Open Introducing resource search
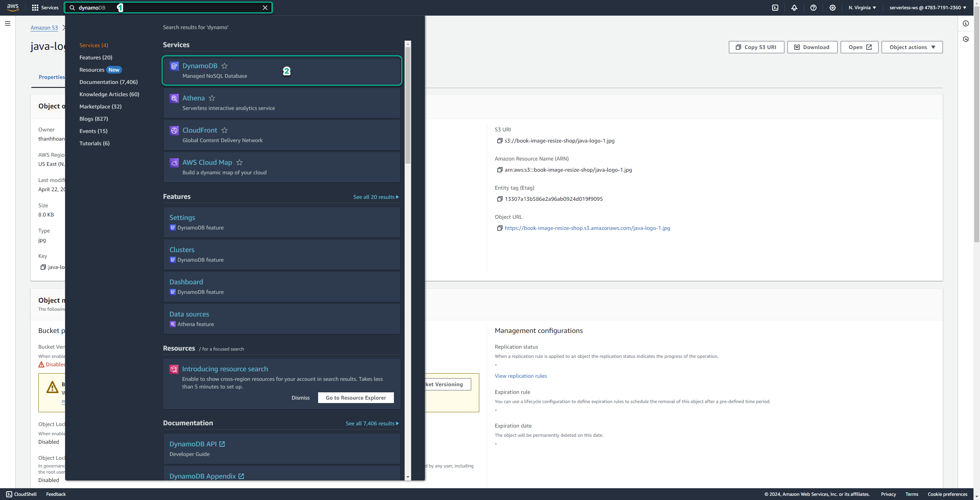980x500 pixels. 225,369
